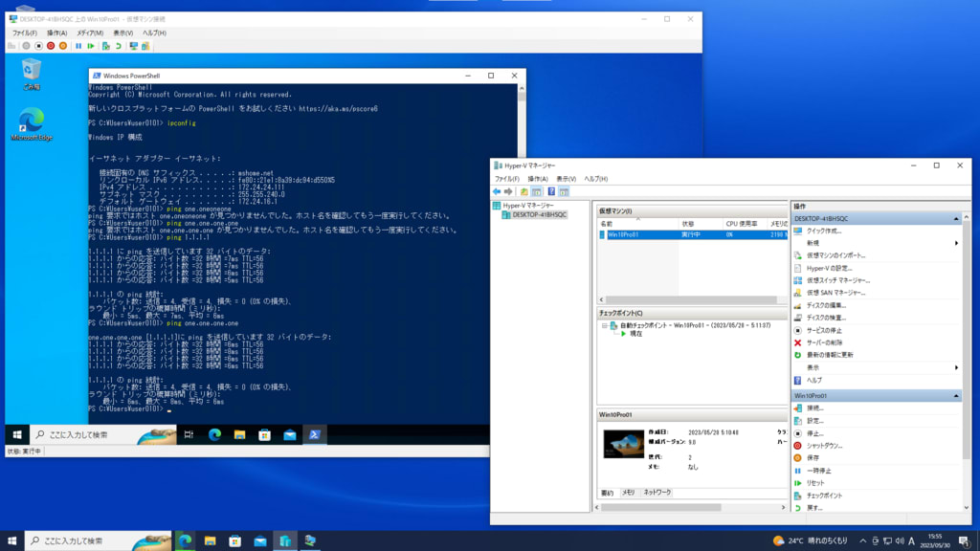980x551 pixels.
Task: Click the Ctrl+Alt+Del icon in VM connection toolbar
Action: 11,46
